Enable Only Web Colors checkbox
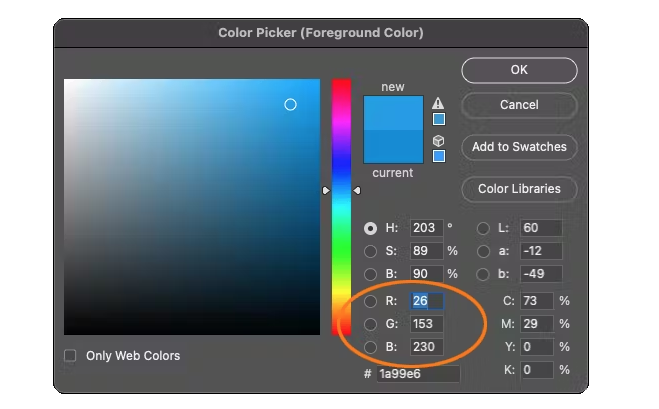The width and height of the screenshot is (659, 409). point(70,356)
